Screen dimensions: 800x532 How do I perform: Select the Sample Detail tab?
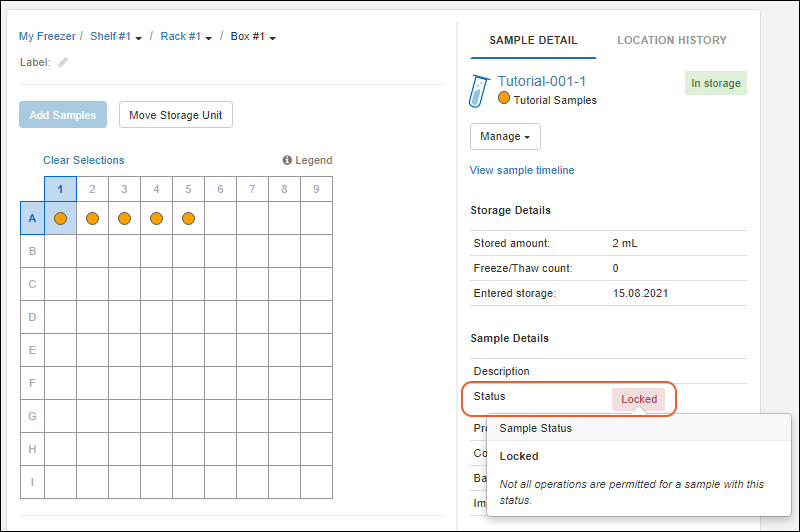click(533, 40)
